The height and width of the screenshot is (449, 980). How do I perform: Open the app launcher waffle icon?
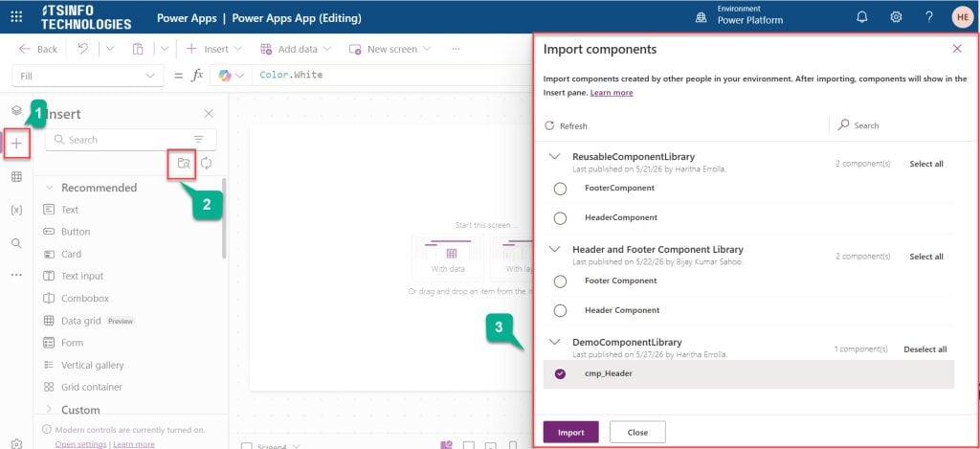tap(17, 17)
